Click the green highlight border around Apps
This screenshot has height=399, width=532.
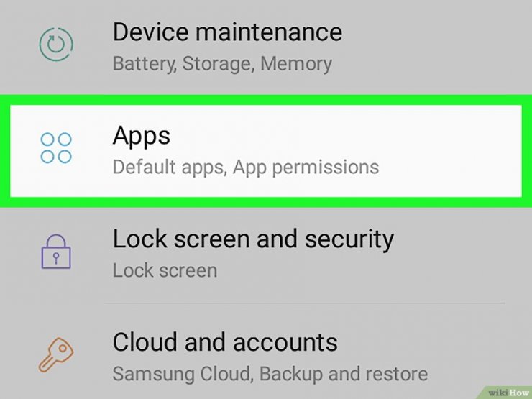[266, 100]
